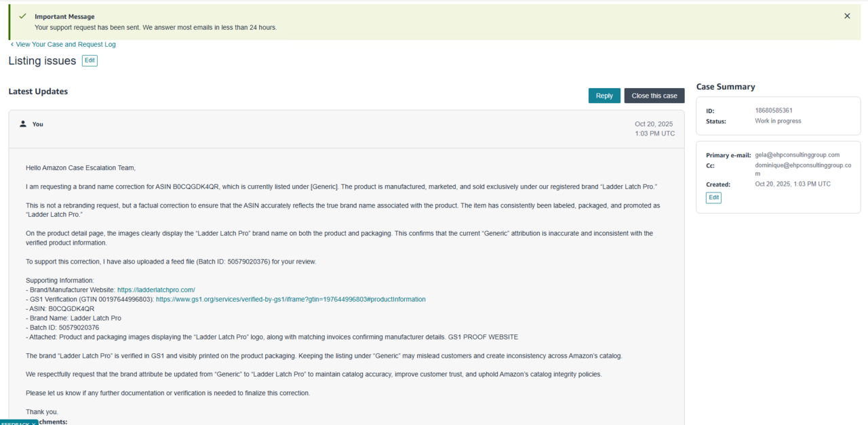868x425 pixels.
Task: Click the Cc address dominique@ehpconsultinggroup.com
Action: (804, 165)
